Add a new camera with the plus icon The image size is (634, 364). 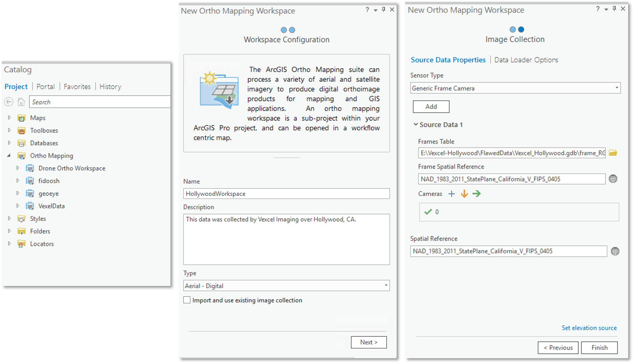click(452, 194)
